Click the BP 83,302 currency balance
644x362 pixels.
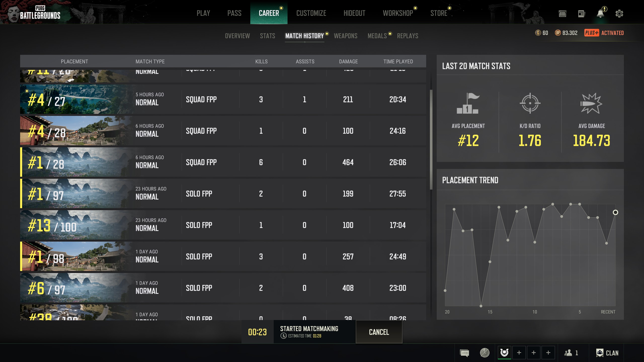tap(566, 33)
